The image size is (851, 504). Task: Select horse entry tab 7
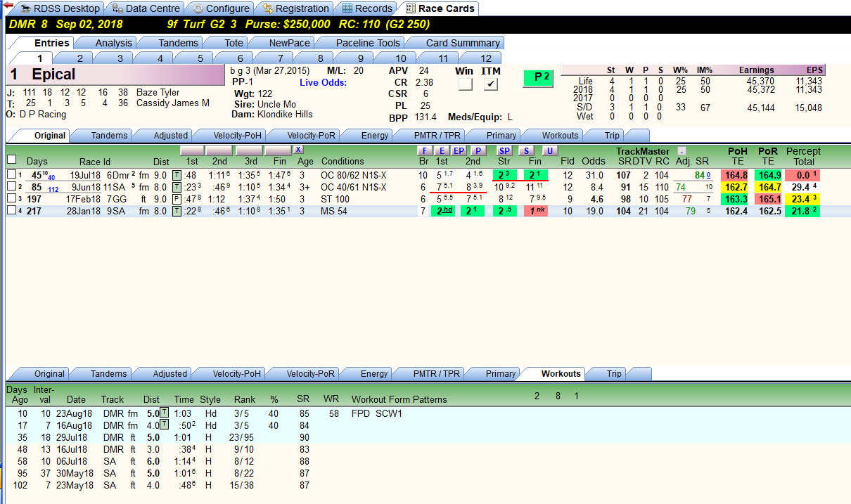tap(280, 58)
